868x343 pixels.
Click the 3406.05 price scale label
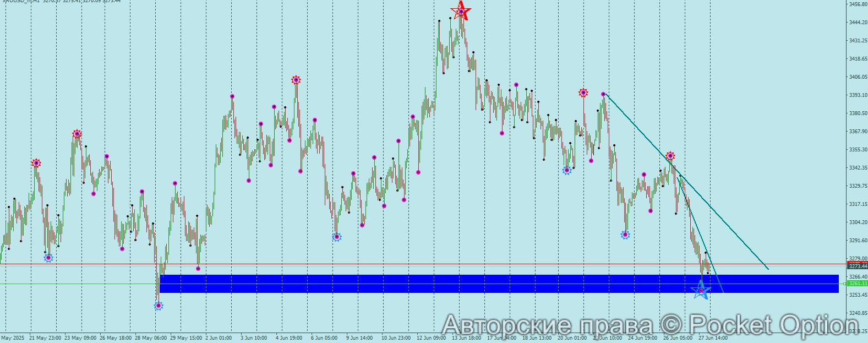coord(858,77)
